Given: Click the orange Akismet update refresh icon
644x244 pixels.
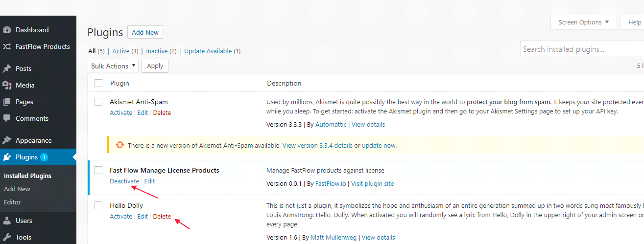Looking at the screenshot, I should pos(119,145).
